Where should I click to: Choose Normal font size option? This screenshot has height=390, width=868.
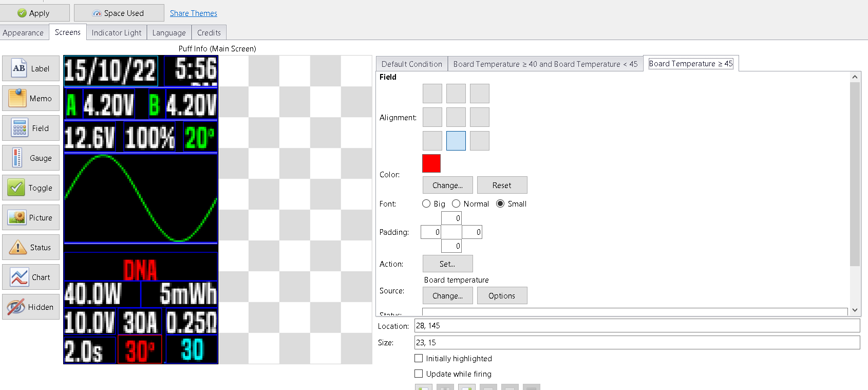point(456,204)
